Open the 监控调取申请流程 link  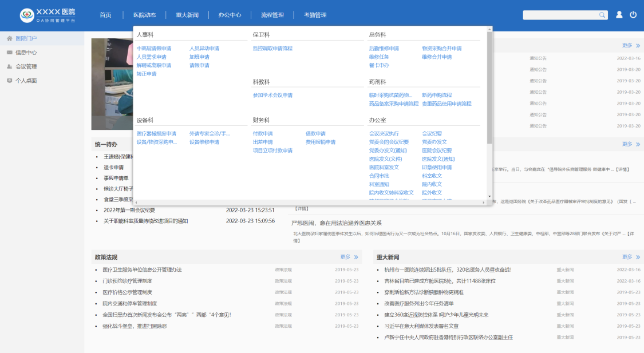272,49
